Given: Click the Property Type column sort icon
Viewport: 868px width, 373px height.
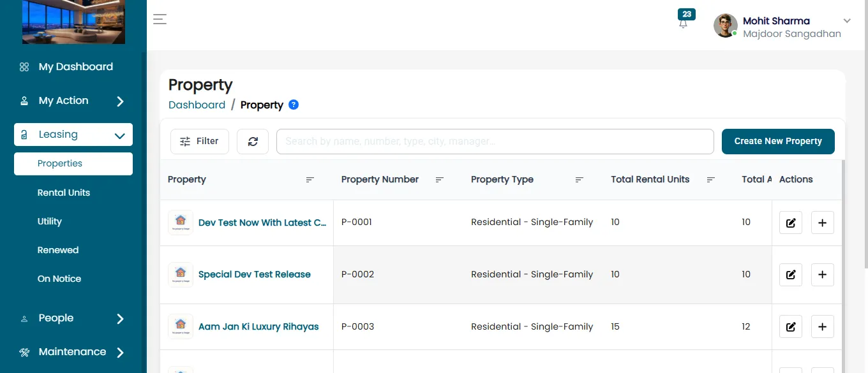Looking at the screenshot, I should point(579,180).
